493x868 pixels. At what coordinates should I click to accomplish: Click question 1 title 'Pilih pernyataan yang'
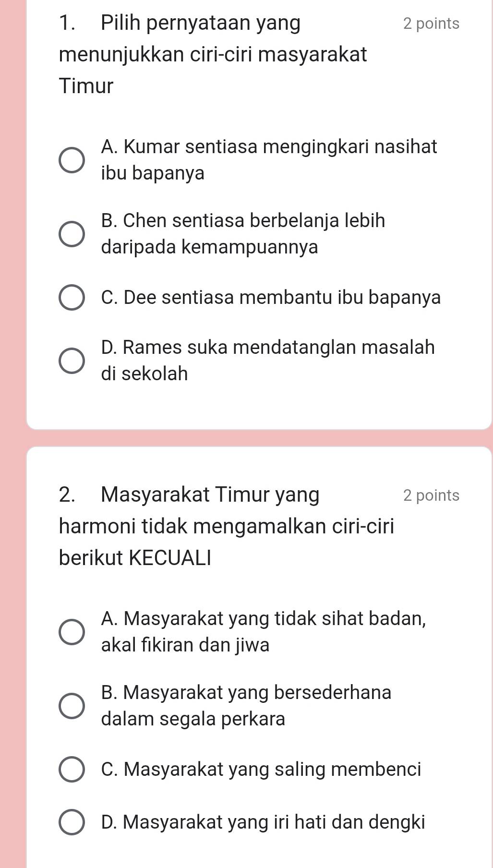(201, 23)
